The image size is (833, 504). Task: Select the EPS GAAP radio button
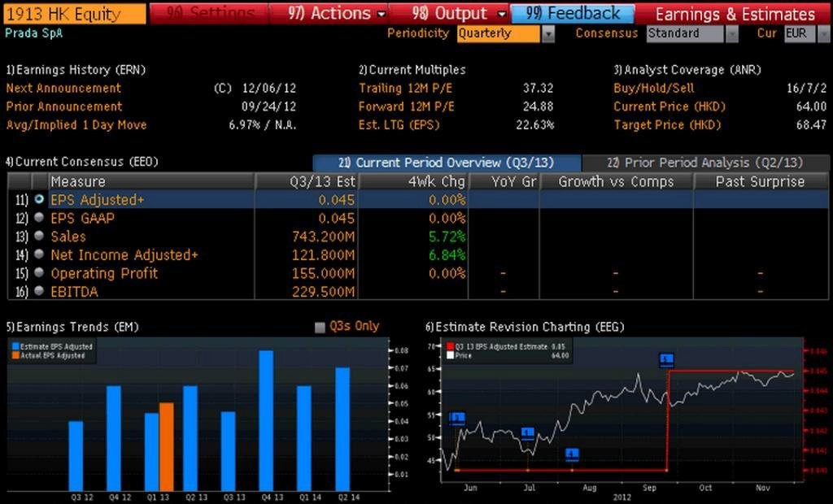(x=39, y=217)
